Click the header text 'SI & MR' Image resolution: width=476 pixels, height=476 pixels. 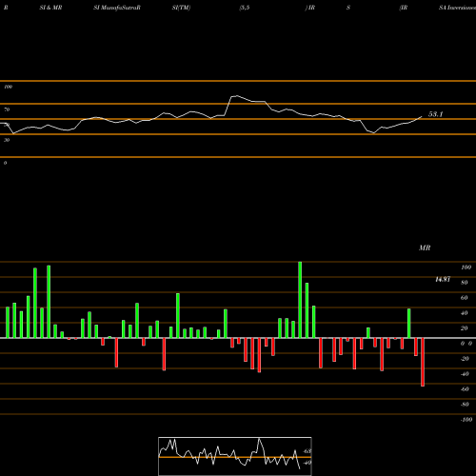click(50, 8)
